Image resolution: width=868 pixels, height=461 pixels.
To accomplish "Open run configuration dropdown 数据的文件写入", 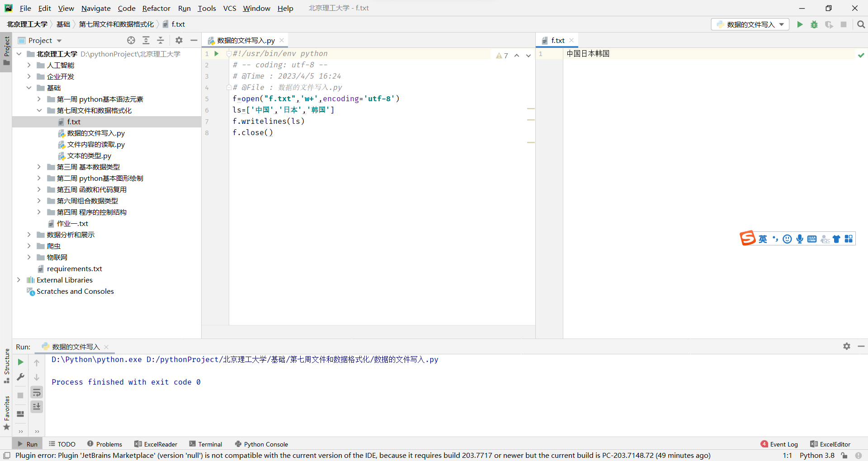I will [750, 24].
